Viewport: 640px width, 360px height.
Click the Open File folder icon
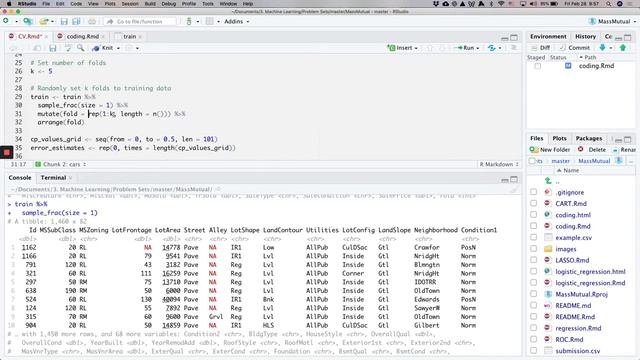coord(44,21)
